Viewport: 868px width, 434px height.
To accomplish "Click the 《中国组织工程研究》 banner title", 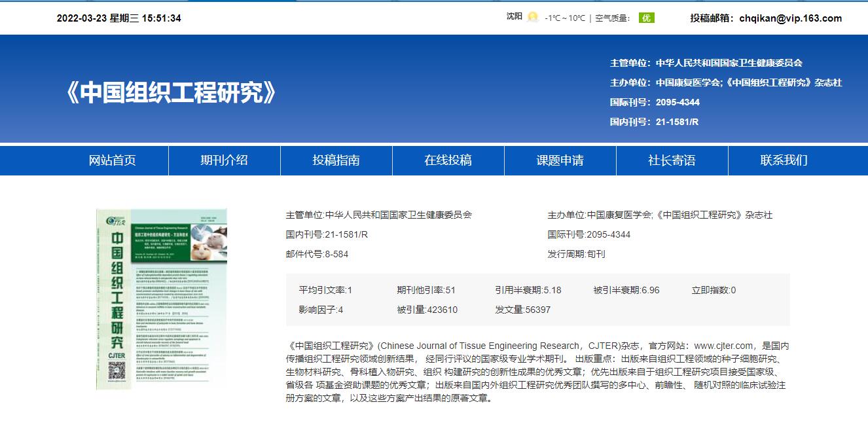I will tap(170, 93).
